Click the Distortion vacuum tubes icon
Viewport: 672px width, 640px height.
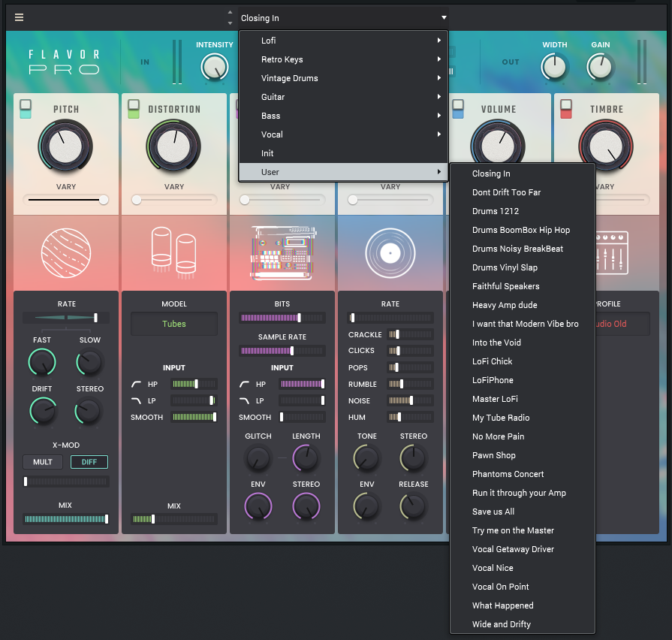pyautogui.click(x=173, y=253)
